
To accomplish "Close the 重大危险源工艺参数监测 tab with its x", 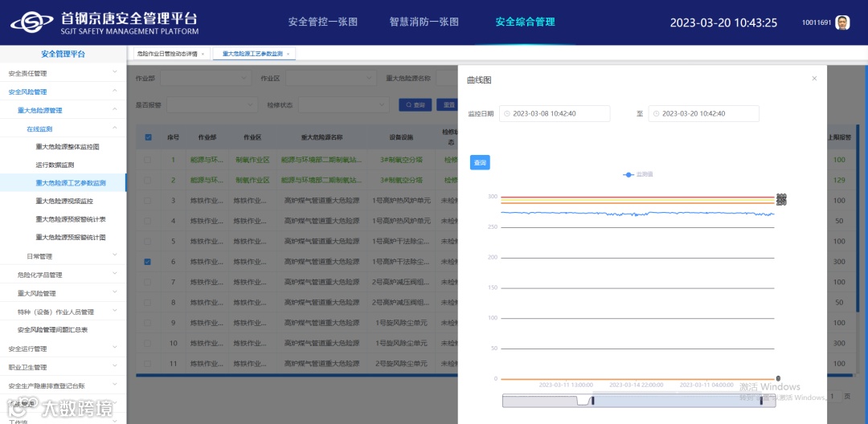I will 288,54.
